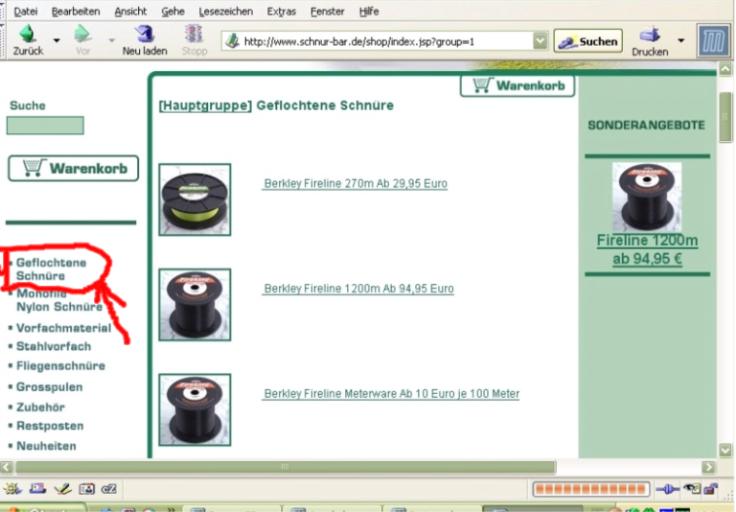Open Berkley Fireline 1200m Ab 94,95 link
The height and width of the screenshot is (512, 736).
coord(359,289)
